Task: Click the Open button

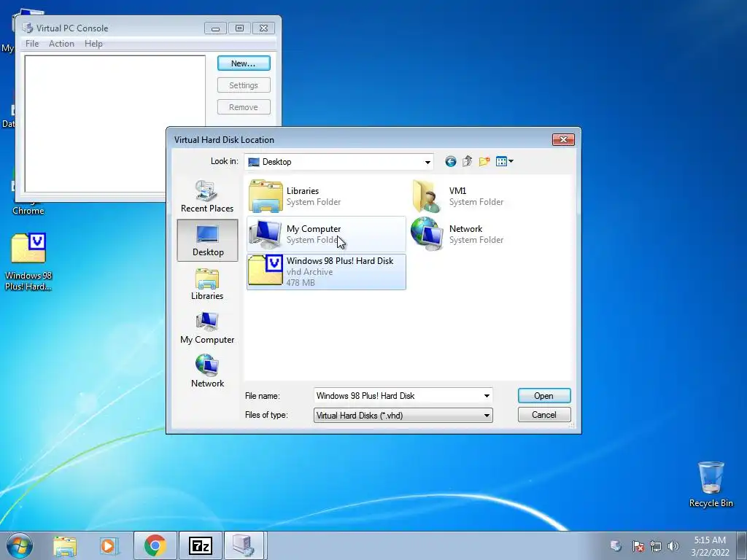Action: (x=544, y=396)
